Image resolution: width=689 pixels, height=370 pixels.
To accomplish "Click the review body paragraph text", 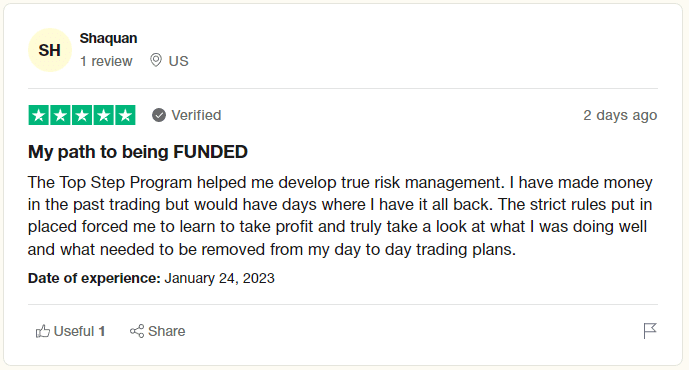I will coord(340,216).
